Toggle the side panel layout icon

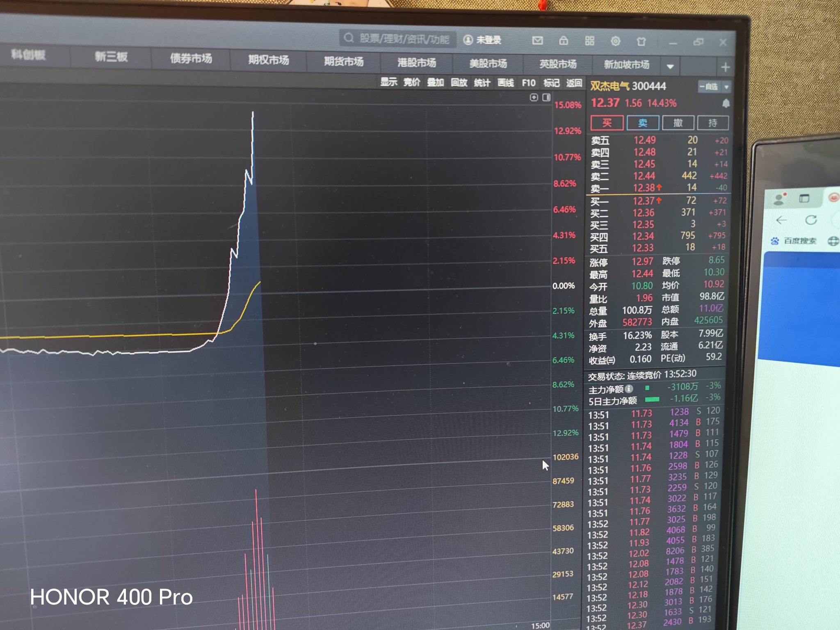(x=546, y=97)
